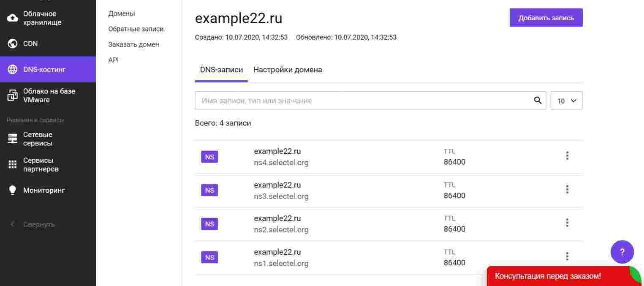Collapse the sidebar with Свернуть
The width and height of the screenshot is (644, 286).
(x=33, y=224)
